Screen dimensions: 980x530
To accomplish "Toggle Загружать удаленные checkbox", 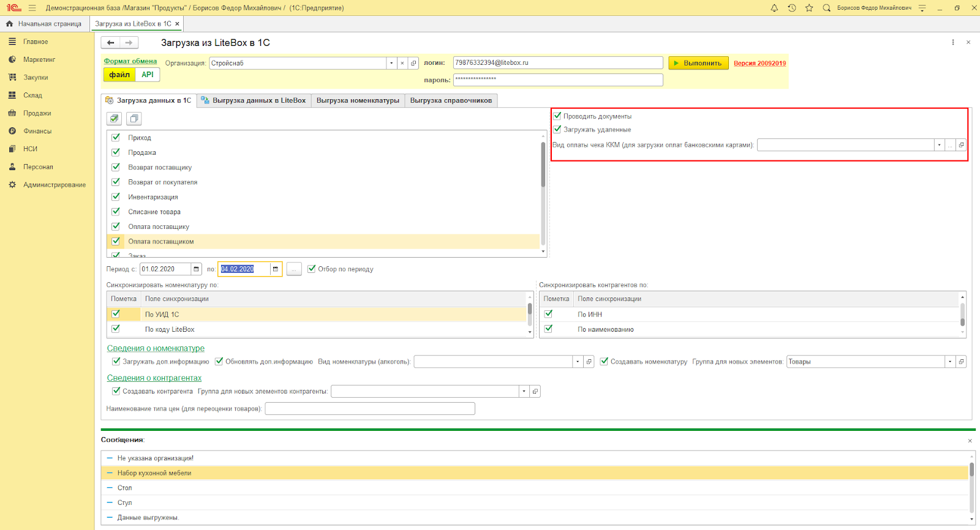I will coord(557,129).
